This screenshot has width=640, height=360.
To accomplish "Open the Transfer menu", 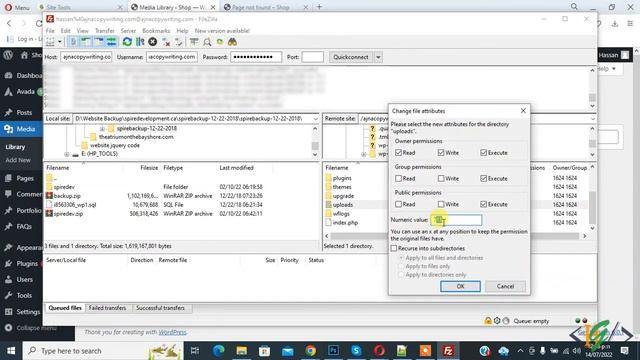I will [104, 31].
